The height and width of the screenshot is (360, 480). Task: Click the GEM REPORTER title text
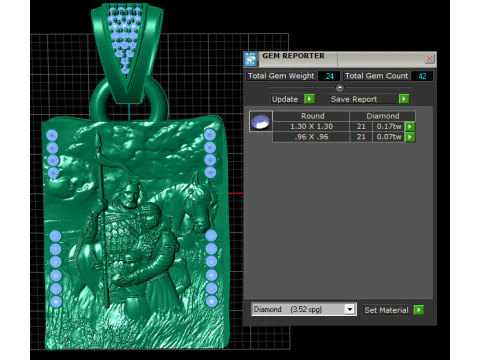click(x=293, y=56)
